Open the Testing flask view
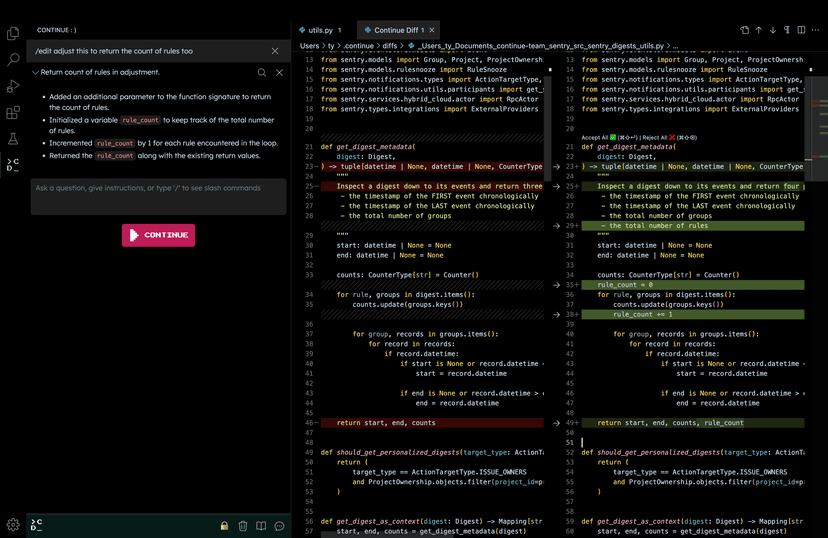Image resolution: width=828 pixels, height=538 pixels. click(x=13, y=139)
